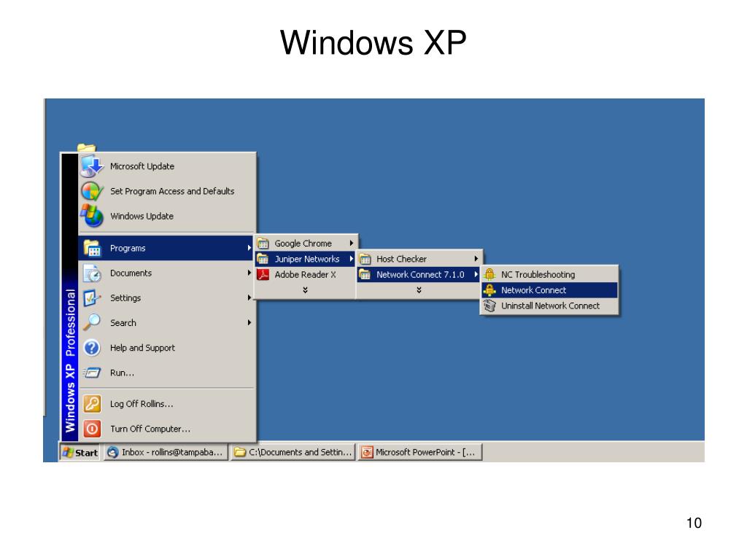This screenshot has width=747, height=560.
Task: Click the red Turn Off Computer icon
Action: click(x=92, y=429)
